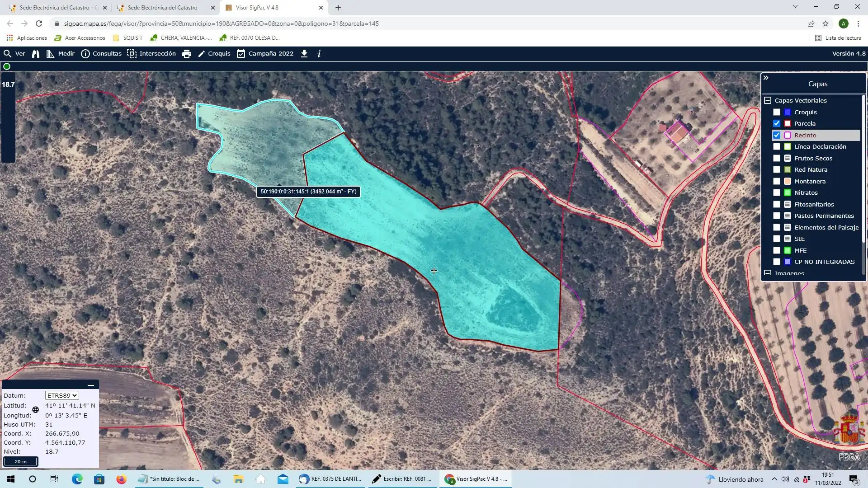
Task: Open the Campaña 2022 calendar selector
Action: pos(265,53)
